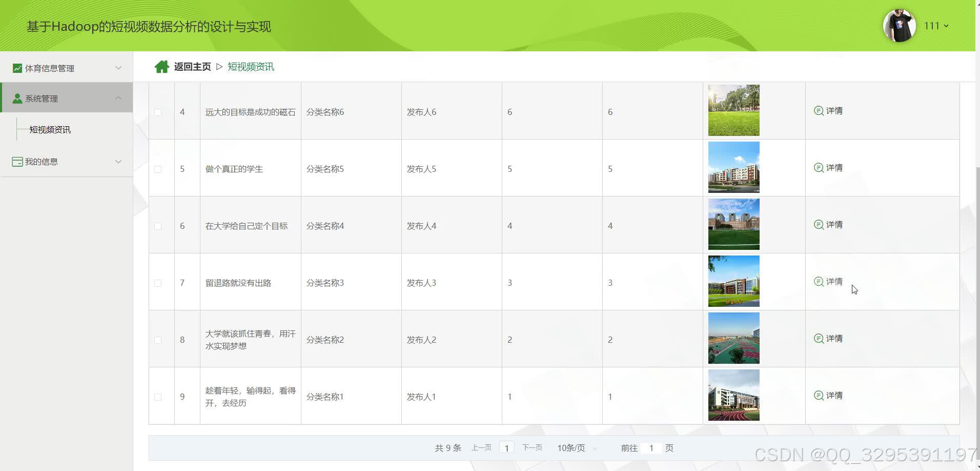Tick the checkbox for row 8

pos(158,340)
